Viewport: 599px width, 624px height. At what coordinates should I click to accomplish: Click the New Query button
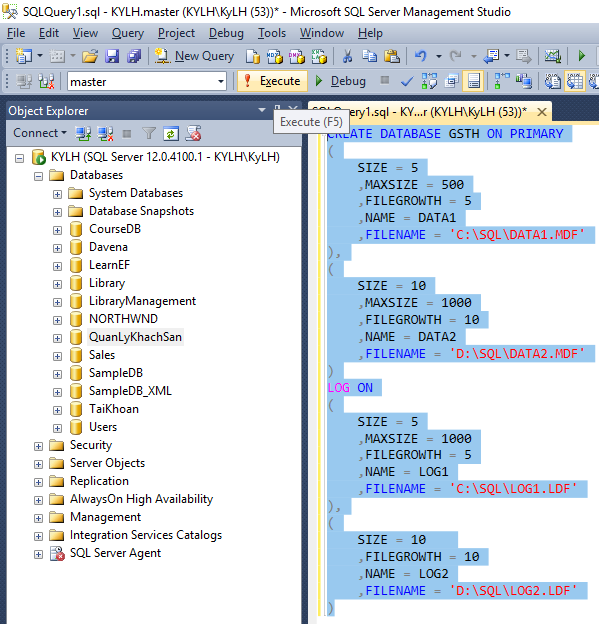pos(194,56)
